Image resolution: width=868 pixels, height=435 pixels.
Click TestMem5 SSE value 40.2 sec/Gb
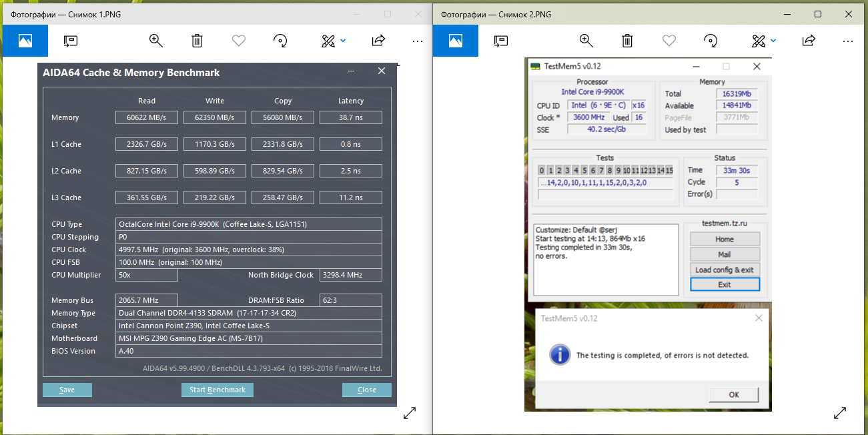(x=606, y=129)
